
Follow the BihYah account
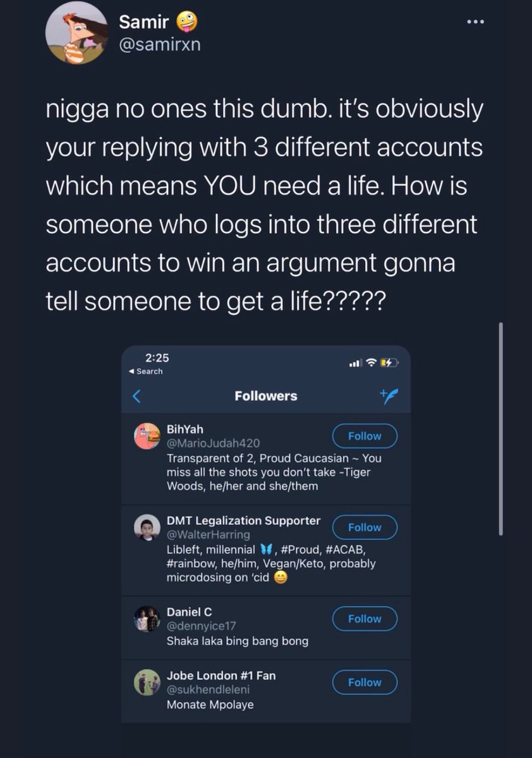pos(365,436)
